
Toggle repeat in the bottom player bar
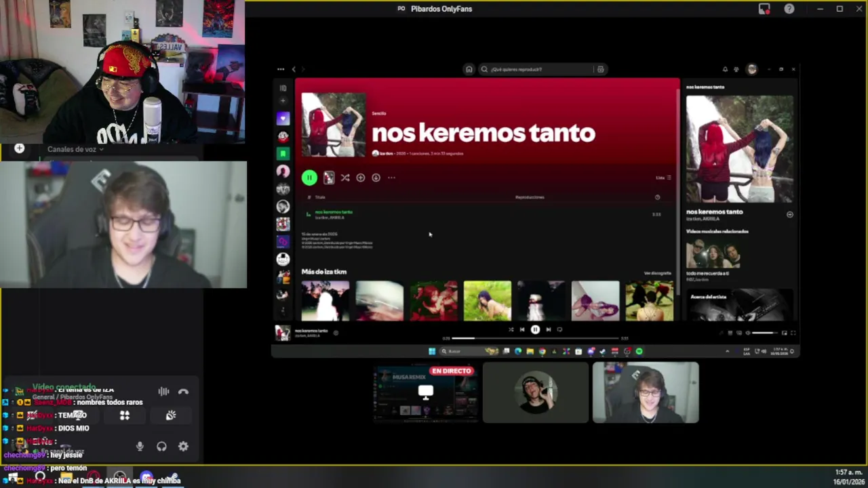tap(559, 329)
